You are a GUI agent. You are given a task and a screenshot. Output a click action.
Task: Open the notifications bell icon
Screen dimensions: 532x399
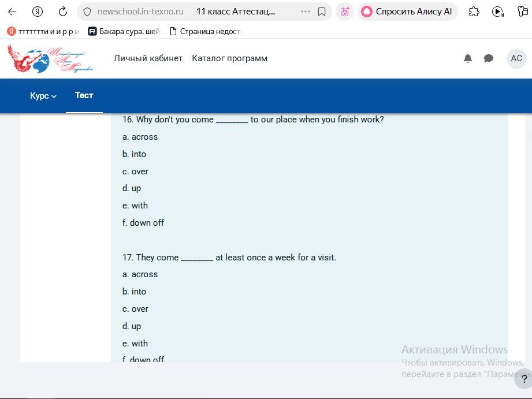click(468, 58)
